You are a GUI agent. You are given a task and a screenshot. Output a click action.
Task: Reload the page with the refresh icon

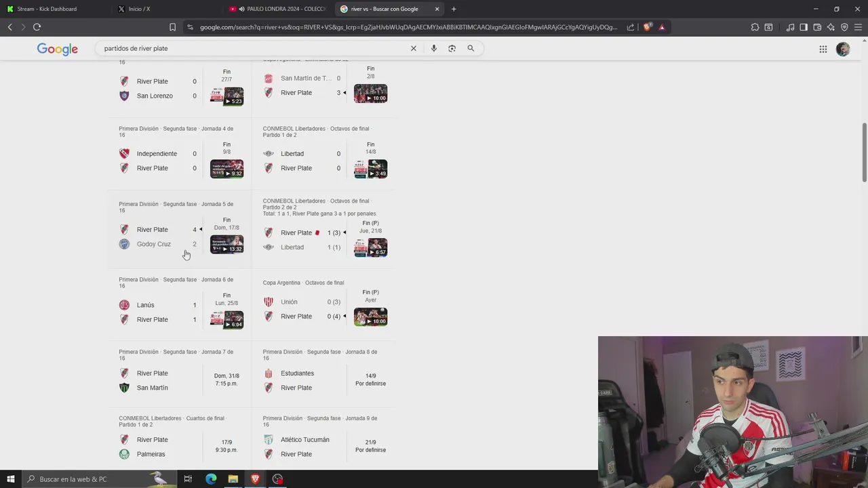pyautogui.click(x=37, y=27)
